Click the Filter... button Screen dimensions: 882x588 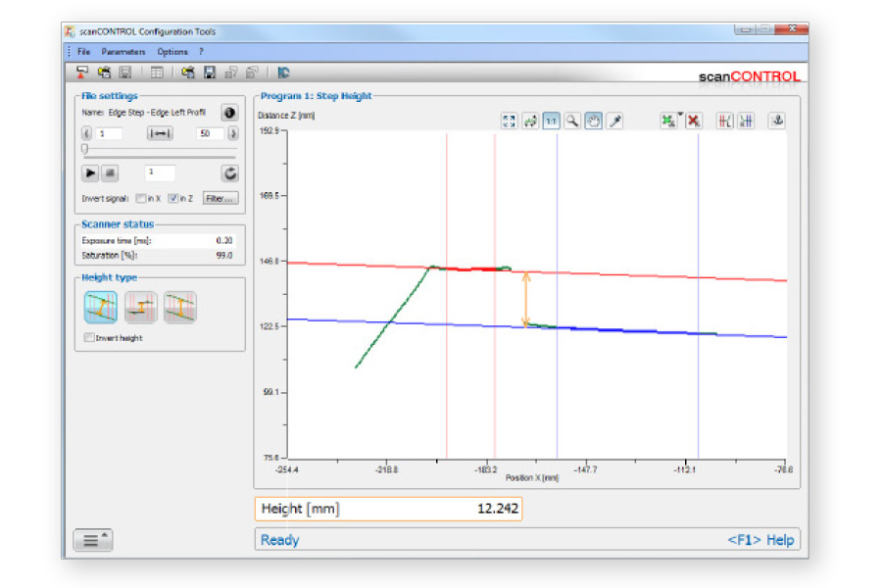click(220, 199)
